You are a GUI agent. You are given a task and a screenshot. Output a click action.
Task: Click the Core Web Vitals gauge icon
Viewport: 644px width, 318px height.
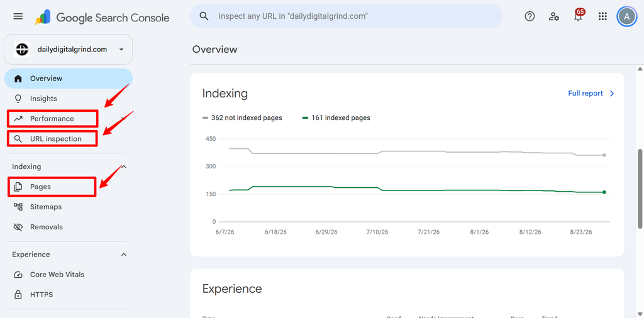pos(18,275)
